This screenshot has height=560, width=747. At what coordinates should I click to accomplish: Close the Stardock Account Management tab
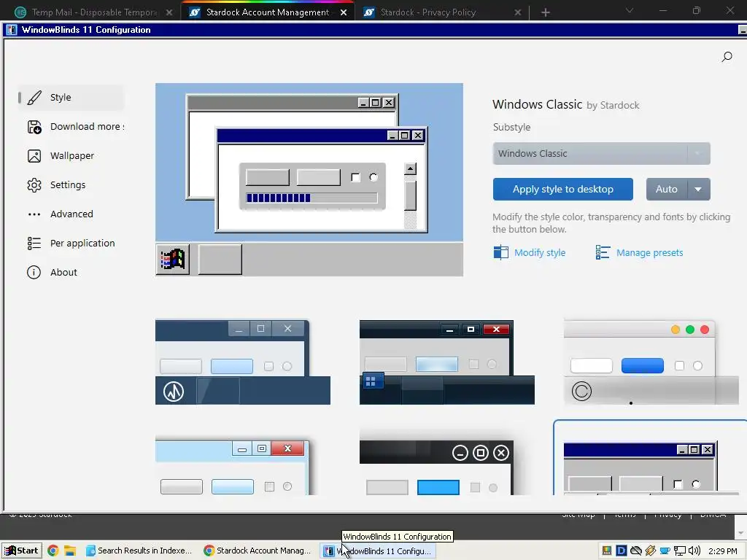point(344,12)
